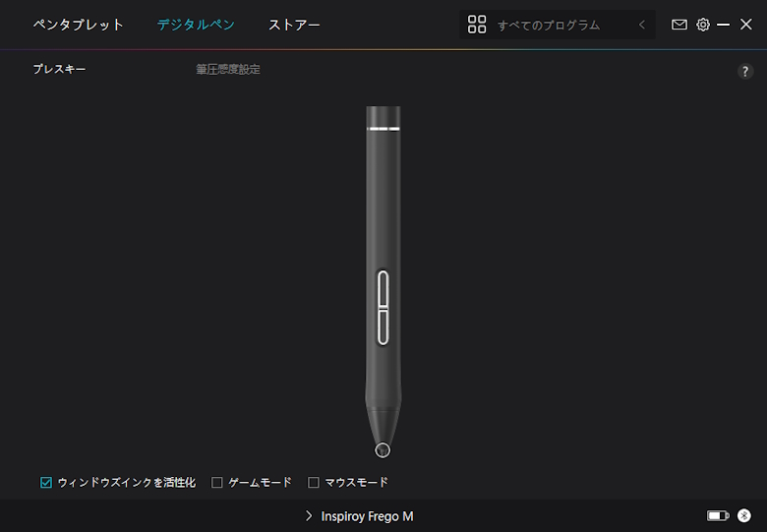
Task: Select the upper pen side button
Action: click(383, 289)
